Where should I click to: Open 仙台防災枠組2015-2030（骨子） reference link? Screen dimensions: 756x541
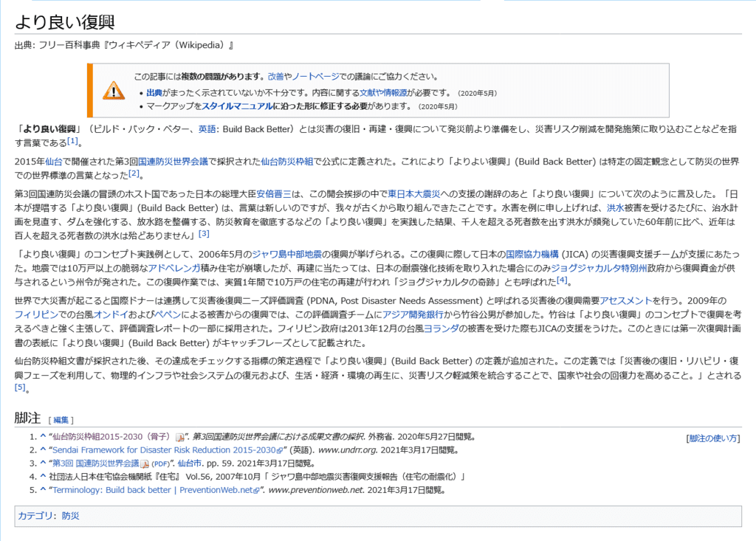[x=111, y=437]
